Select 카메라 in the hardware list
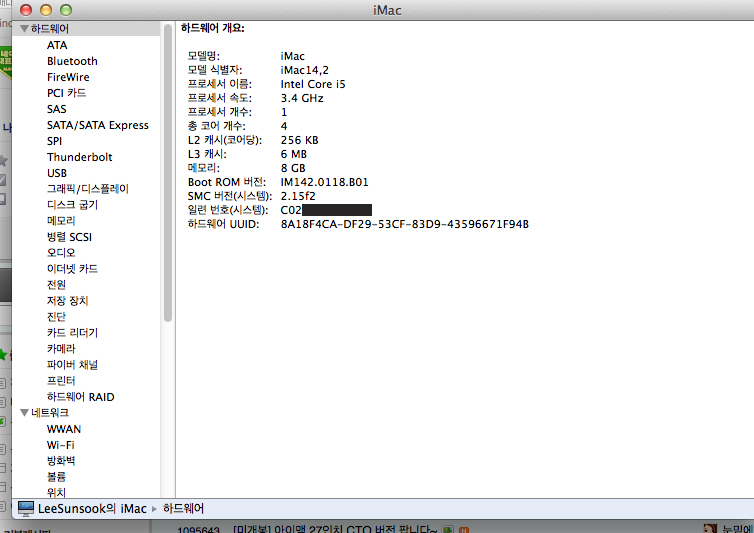754x533 pixels. (x=61, y=349)
